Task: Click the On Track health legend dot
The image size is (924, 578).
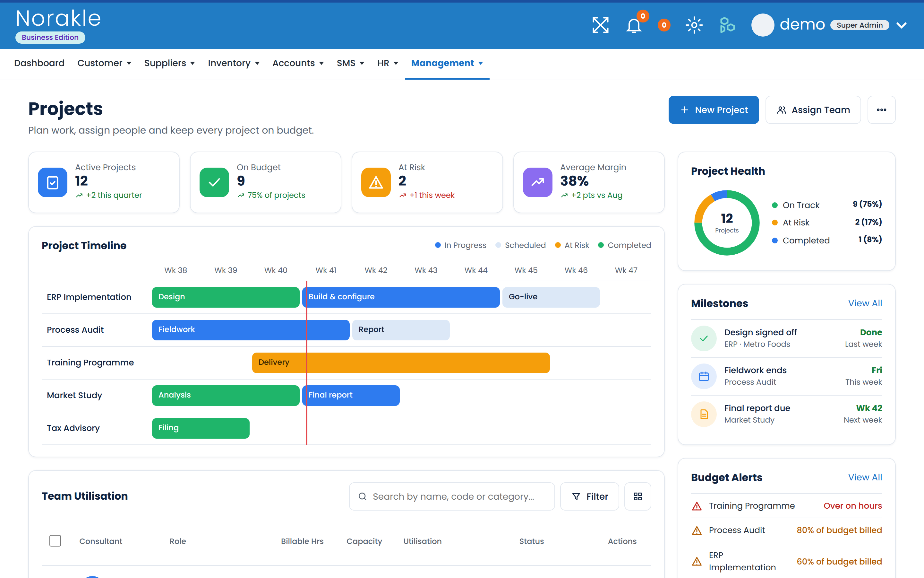Action: pyautogui.click(x=775, y=205)
